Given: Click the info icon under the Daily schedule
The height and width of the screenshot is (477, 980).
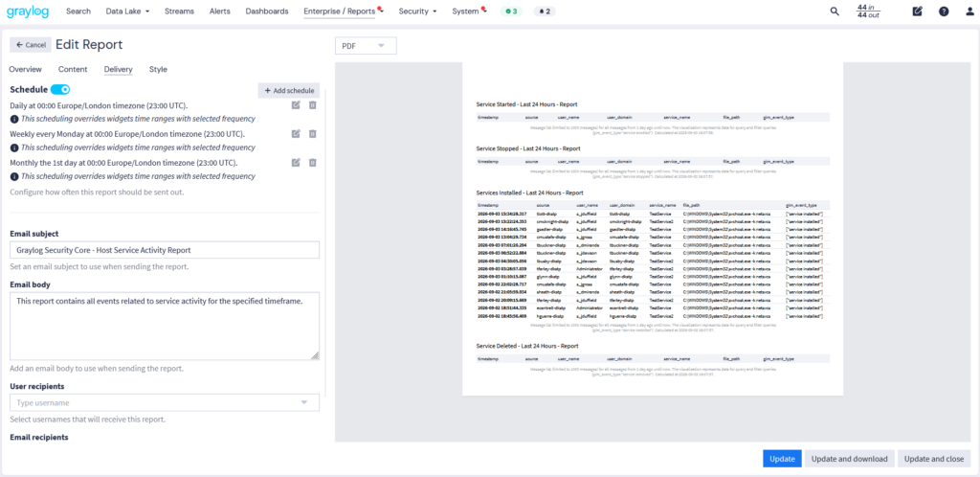Looking at the screenshot, I should tap(14, 119).
